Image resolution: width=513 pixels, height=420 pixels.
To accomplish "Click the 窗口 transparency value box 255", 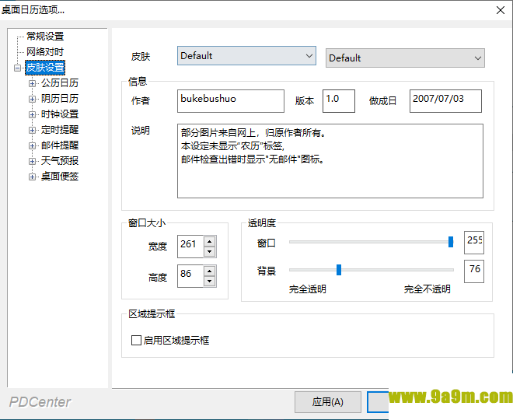I will pos(473,243).
